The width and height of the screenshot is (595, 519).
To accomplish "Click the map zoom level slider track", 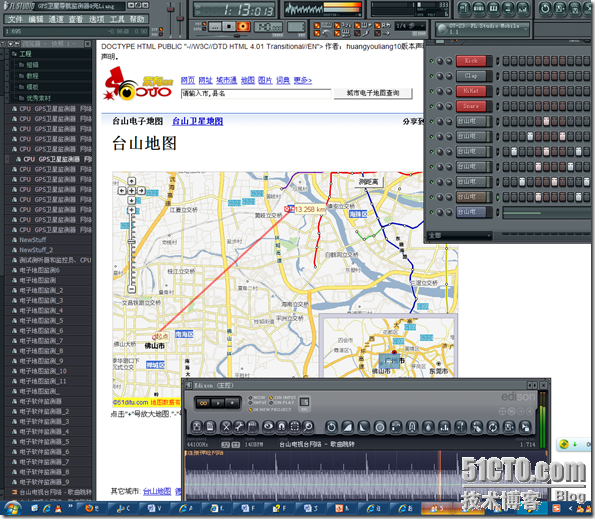I will tap(131, 250).
